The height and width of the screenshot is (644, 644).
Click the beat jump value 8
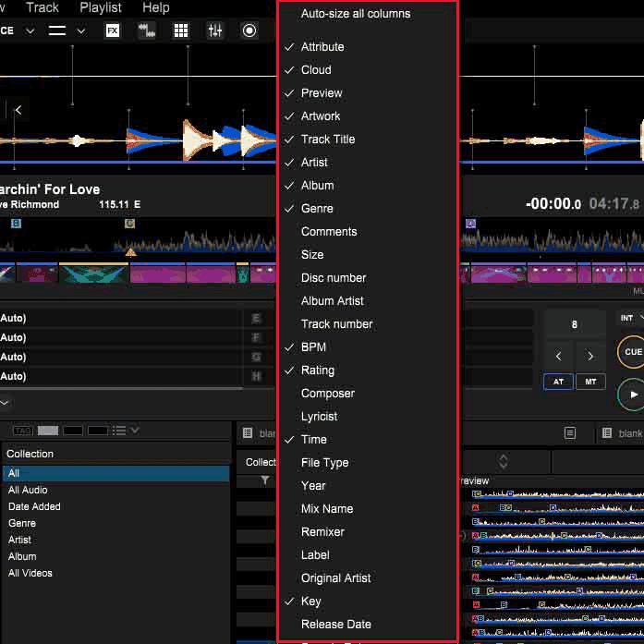click(x=574, y=325)
